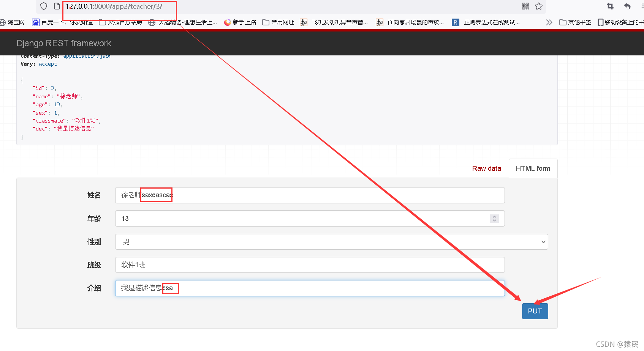Open the 百度一下 bookmark
Viewport: 644px width, 351px height.
(x=63, y=22)
